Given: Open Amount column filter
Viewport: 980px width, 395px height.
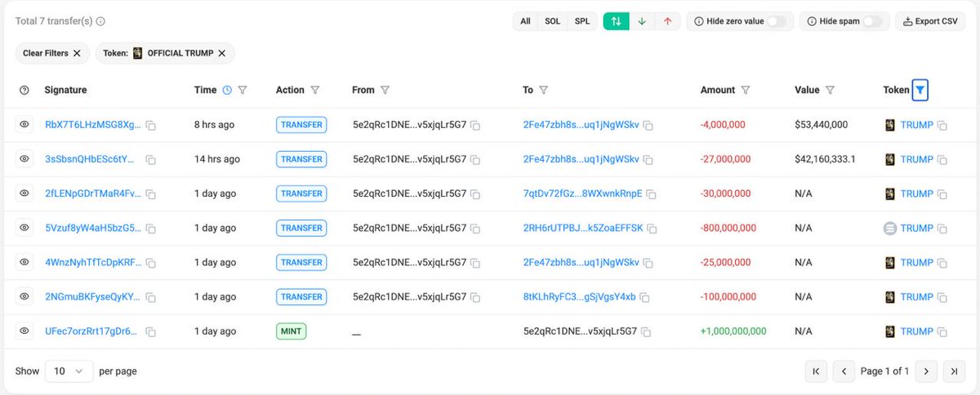Looking at the screenshot, I should click(746, 90).
